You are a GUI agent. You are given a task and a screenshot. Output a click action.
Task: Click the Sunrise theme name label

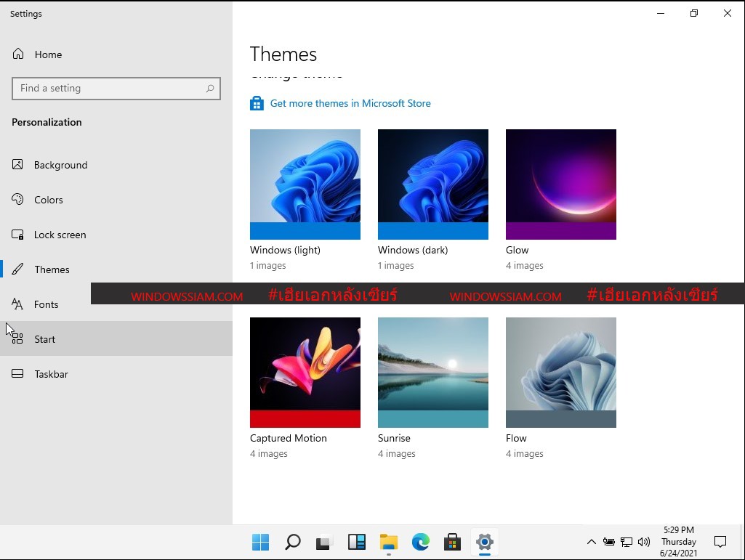(x=394, y=438)
